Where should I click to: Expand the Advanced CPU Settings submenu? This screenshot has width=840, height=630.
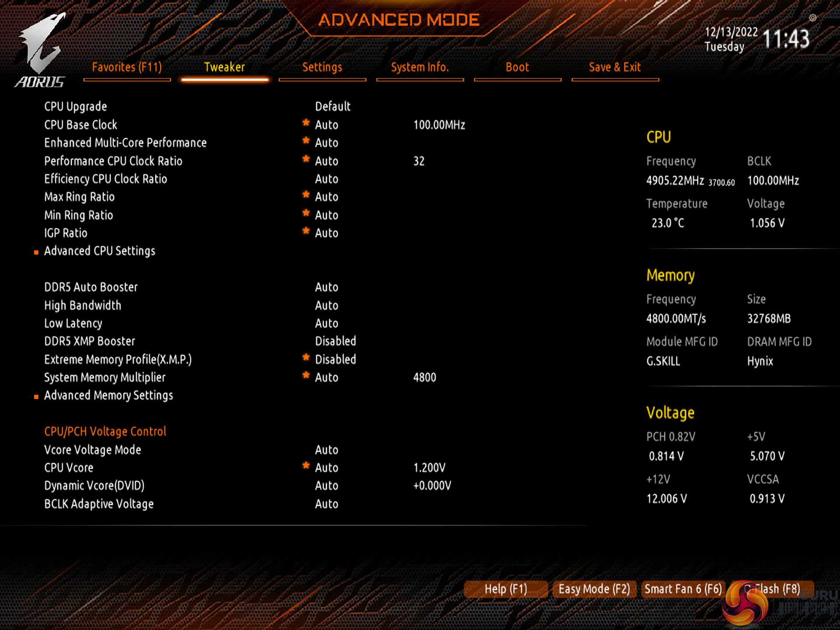(99, 251)
